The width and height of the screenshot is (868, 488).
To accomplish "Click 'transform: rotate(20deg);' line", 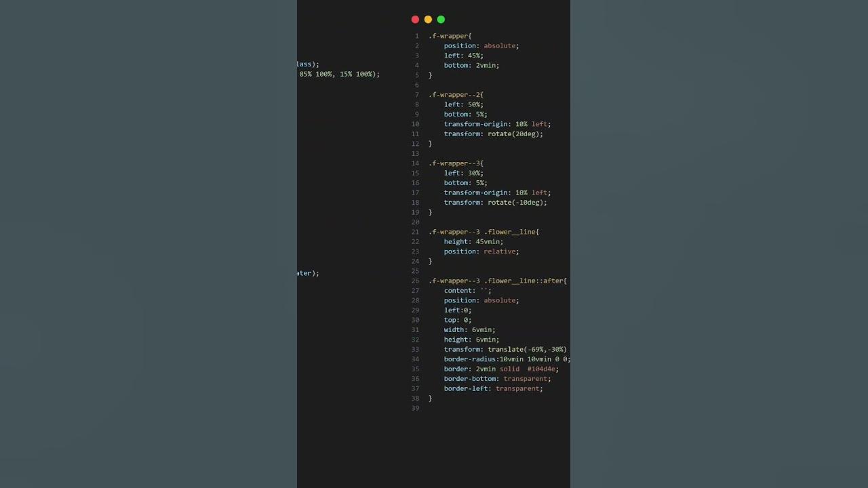I will point(494,134).
